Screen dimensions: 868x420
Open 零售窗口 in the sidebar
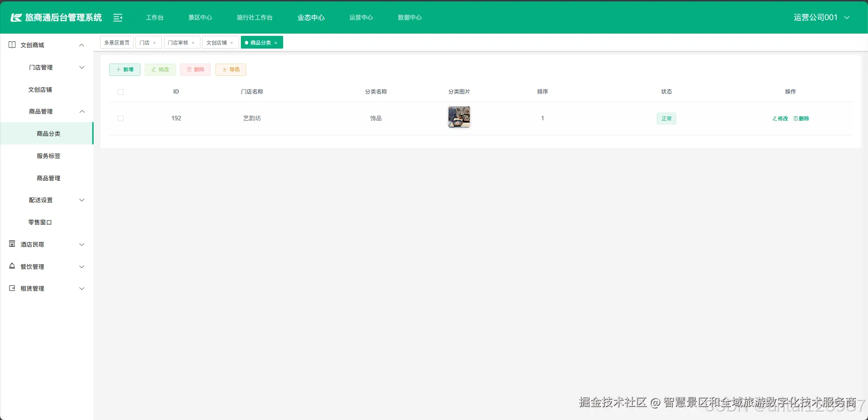click(40, 222)
